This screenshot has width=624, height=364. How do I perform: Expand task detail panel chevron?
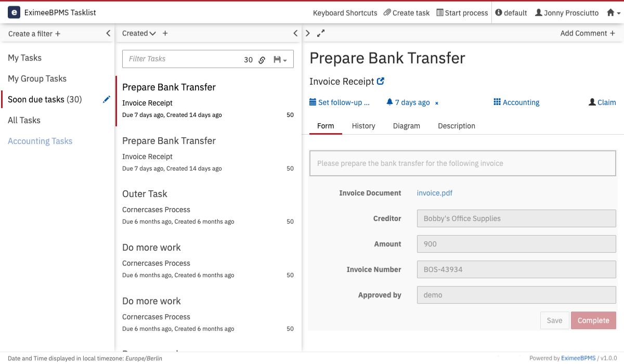point(308,33)
